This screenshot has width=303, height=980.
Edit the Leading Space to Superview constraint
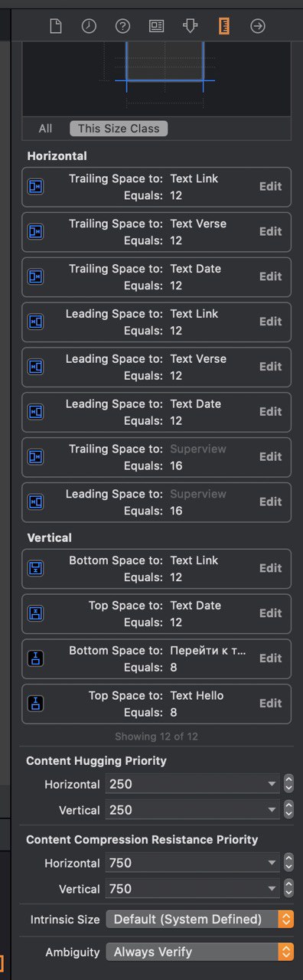[x=271, y=501]
